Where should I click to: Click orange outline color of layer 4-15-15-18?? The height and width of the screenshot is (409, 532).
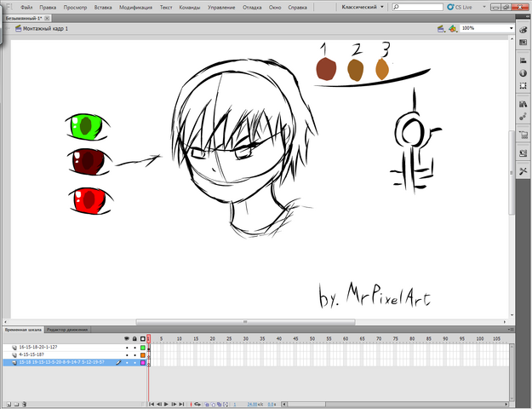click(143, 355)
